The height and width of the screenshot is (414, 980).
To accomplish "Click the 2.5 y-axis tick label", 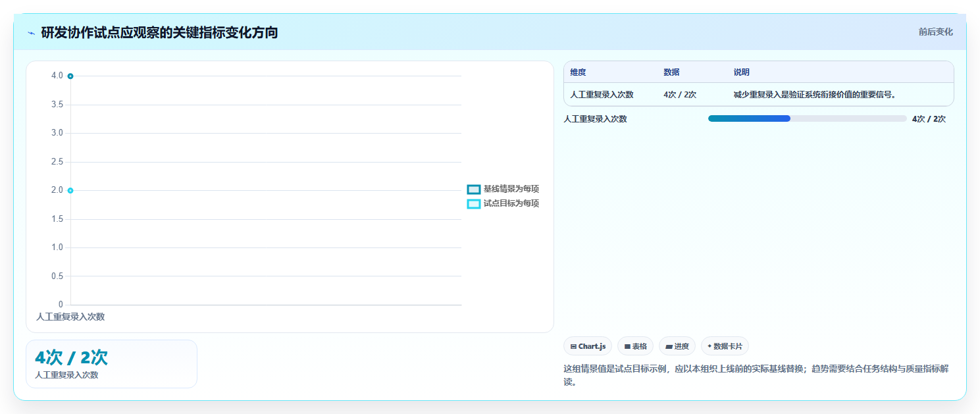I will tap(57, 162).
